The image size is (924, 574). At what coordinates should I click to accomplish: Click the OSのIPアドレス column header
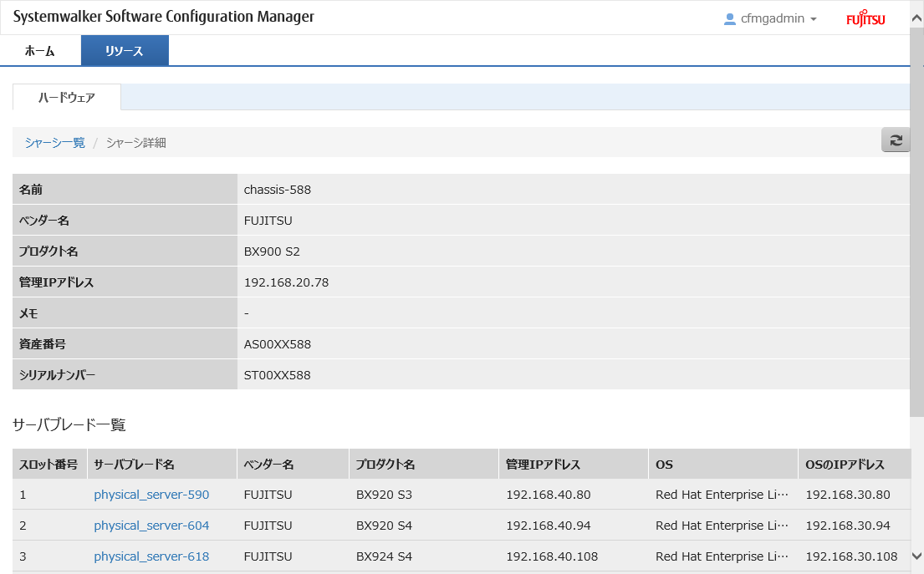point(855,464)
